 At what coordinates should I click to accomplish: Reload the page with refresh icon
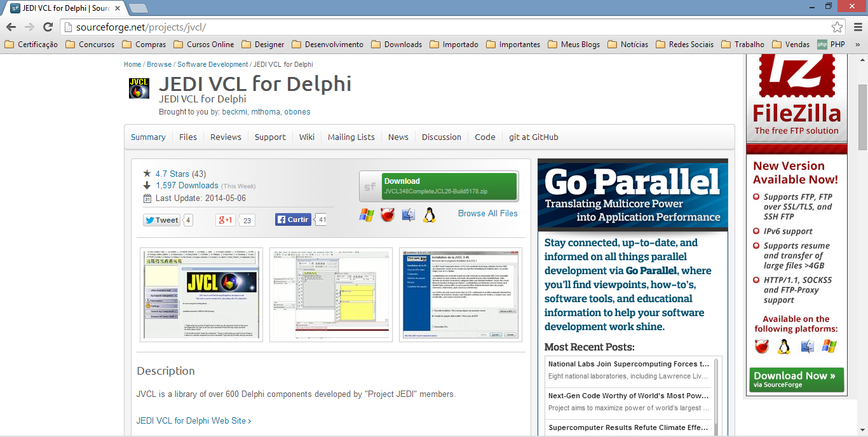tap(48, 27)
